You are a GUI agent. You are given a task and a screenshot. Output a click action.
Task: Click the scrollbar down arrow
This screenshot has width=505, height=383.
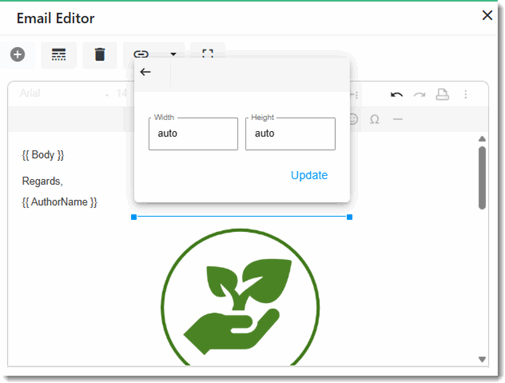[x=482, y=359]
